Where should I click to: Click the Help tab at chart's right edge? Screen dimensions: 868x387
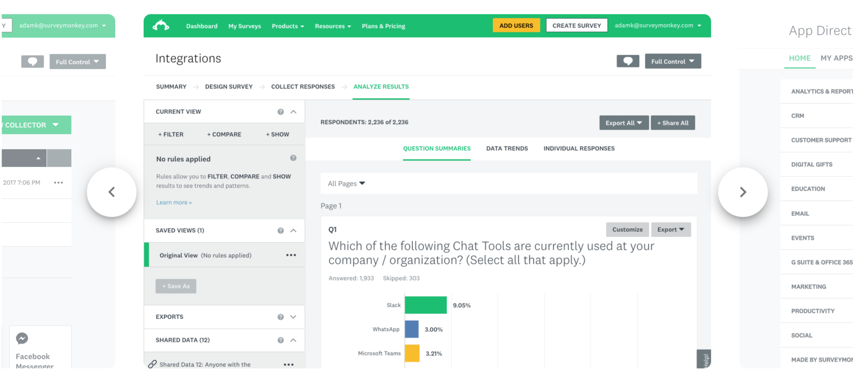[705, 359]
